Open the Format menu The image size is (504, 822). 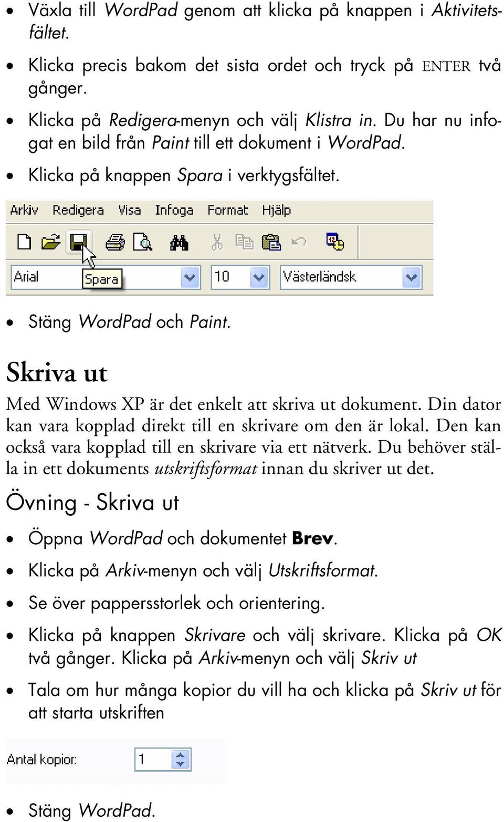click(x=227, y=210)
